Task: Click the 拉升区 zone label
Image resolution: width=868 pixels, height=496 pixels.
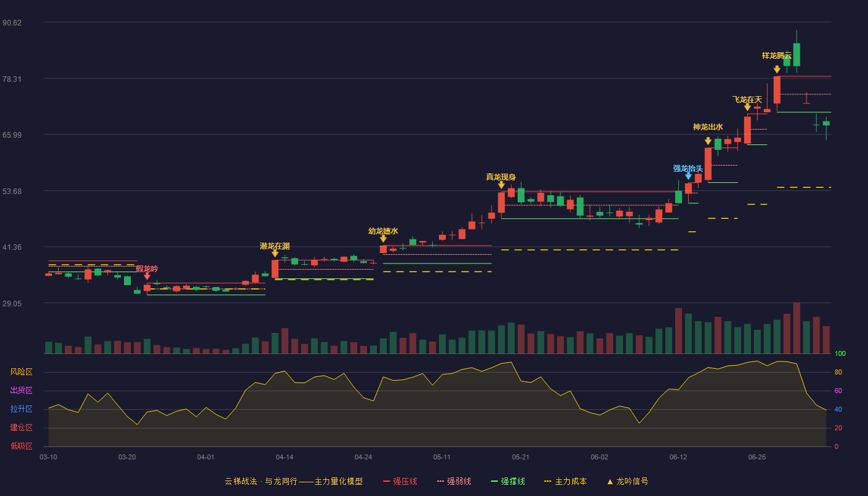Action: (x=22, y=409)
